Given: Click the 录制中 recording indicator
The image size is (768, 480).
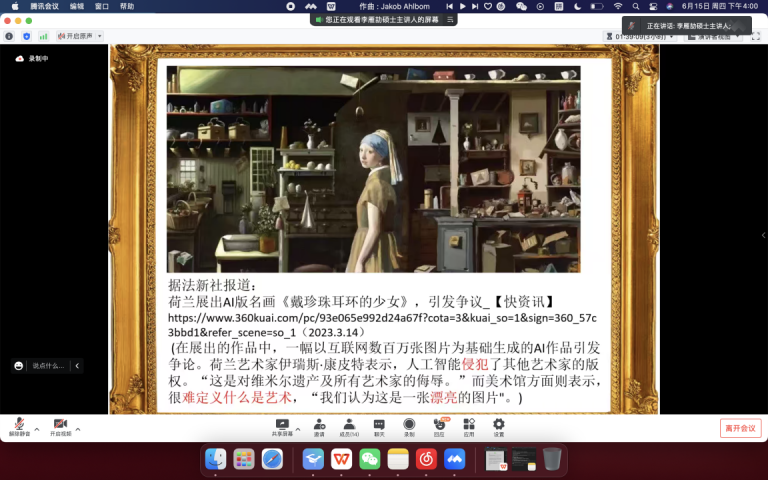Looking at the screenshot, I should 32,58.
